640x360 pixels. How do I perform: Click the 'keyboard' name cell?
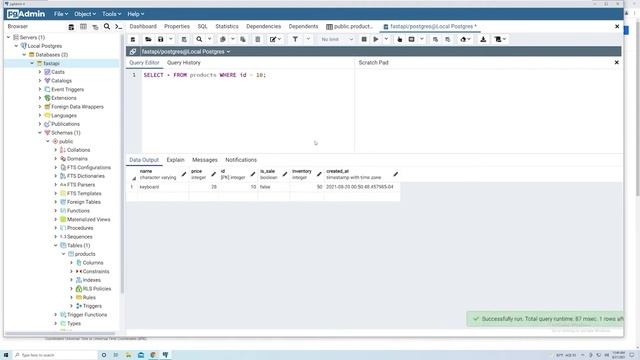[163, 187]
